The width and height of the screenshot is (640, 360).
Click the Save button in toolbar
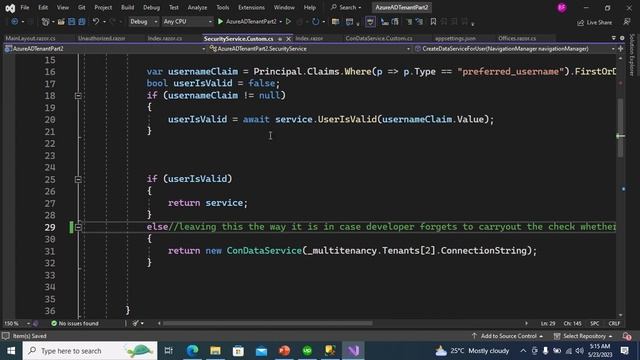tap(71, 22)
